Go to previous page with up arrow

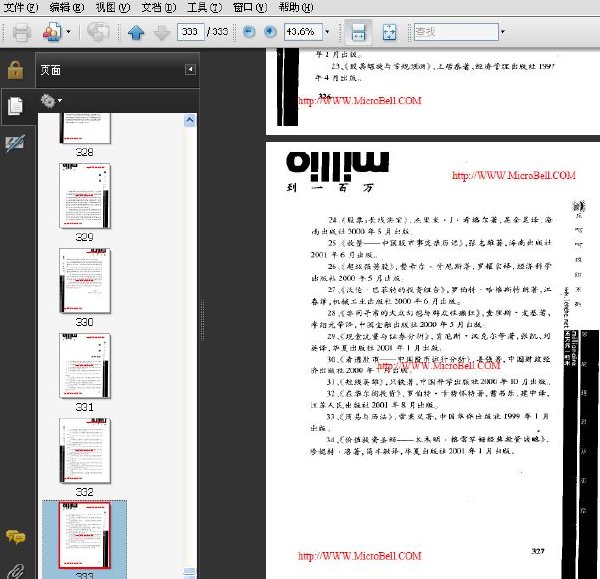[x=136, y=33]
